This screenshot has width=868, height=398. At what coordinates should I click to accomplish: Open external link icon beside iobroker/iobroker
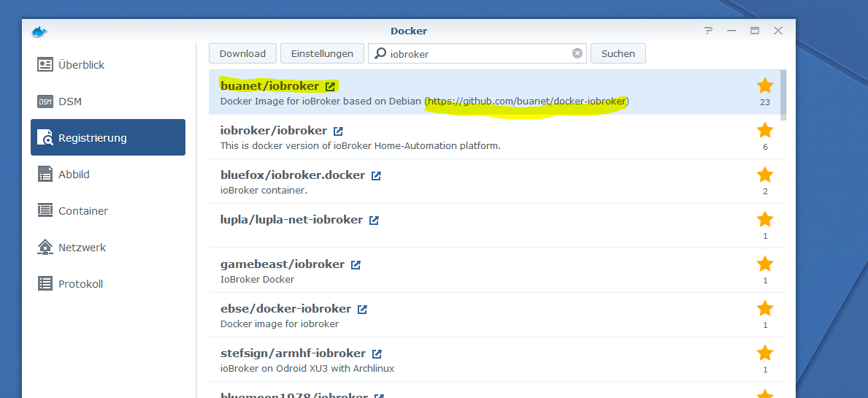338,131
